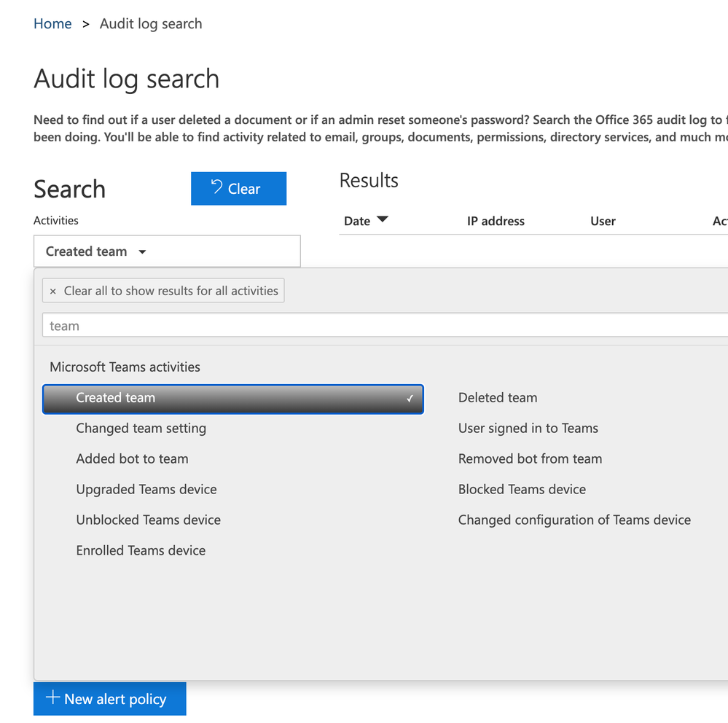Click the Home breadcrumb link
The height and width of the screenshot is (723, 728).
pyautogui.click(x=52, y=24)
